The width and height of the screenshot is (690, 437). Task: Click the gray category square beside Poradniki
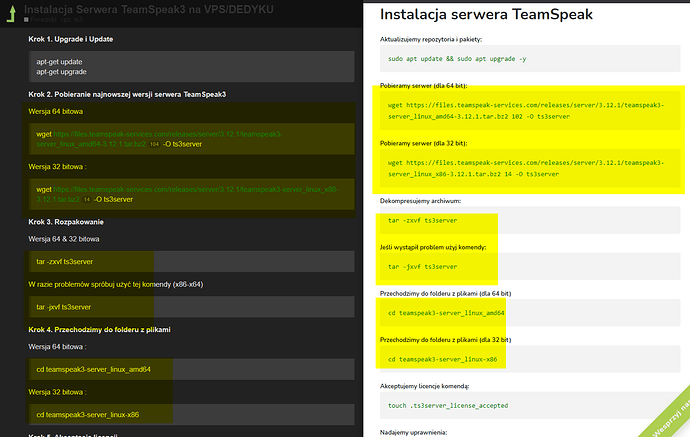pyautogui.click(x=29, y=21)
